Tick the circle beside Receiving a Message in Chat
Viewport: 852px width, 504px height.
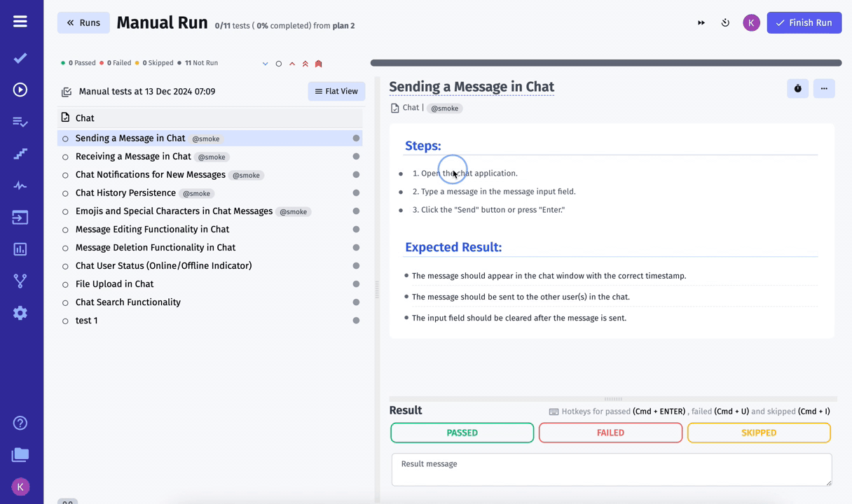pos(65,157)
